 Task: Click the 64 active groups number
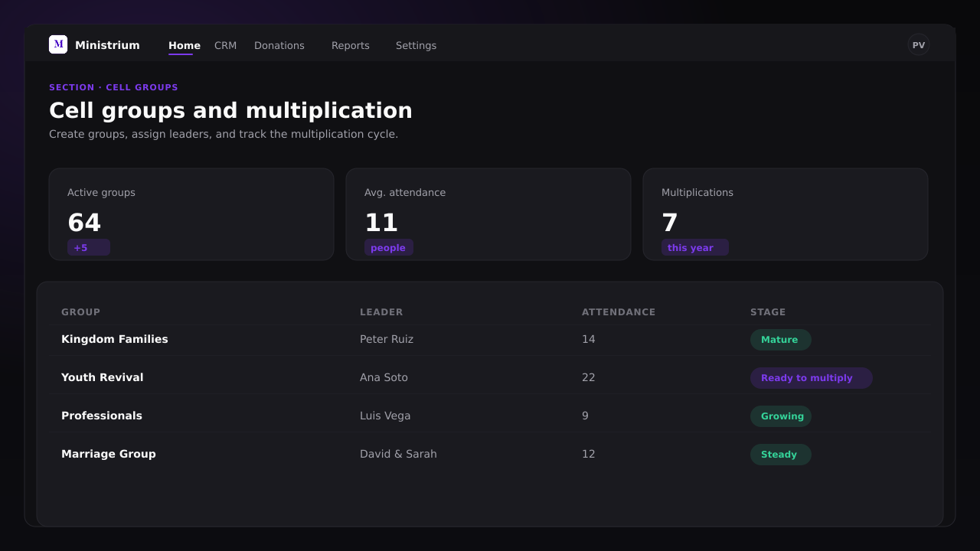tap(84, 223)
